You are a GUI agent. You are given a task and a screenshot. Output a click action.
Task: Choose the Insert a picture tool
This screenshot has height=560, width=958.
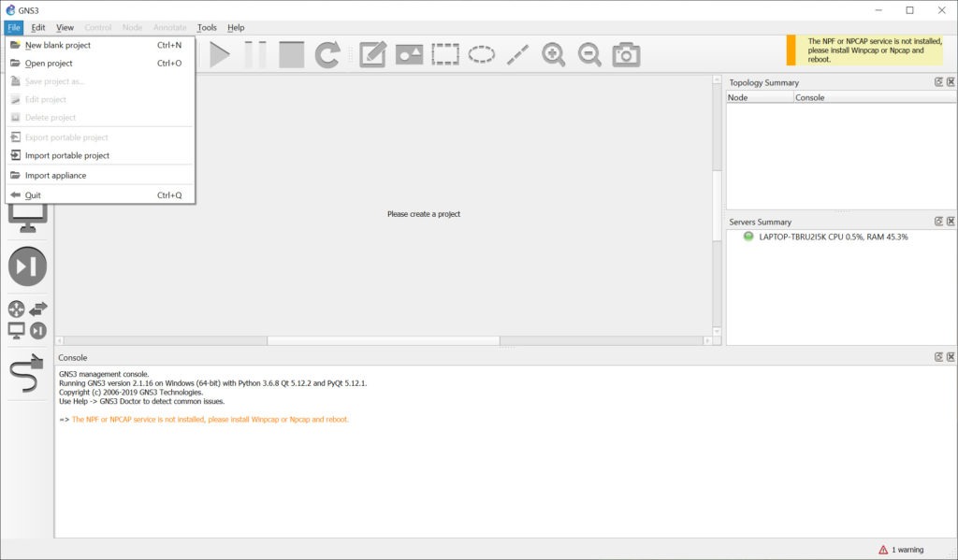point(410,55)
